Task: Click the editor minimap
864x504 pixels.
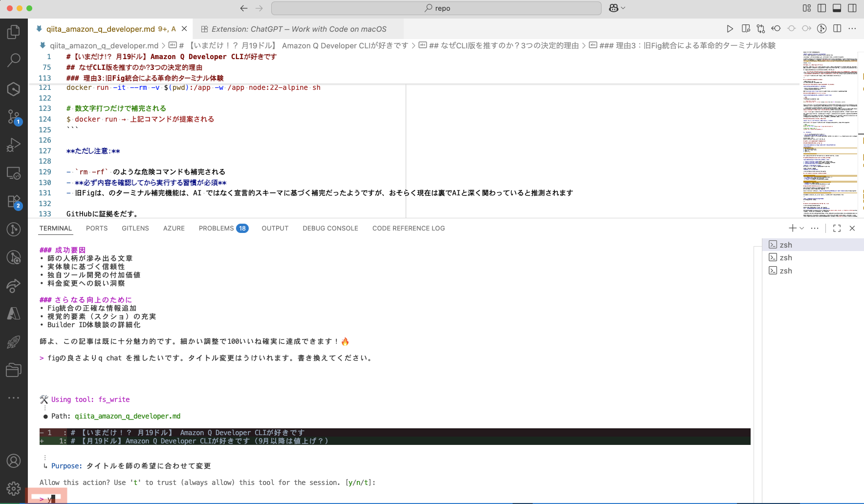Action: coord(830,134)
